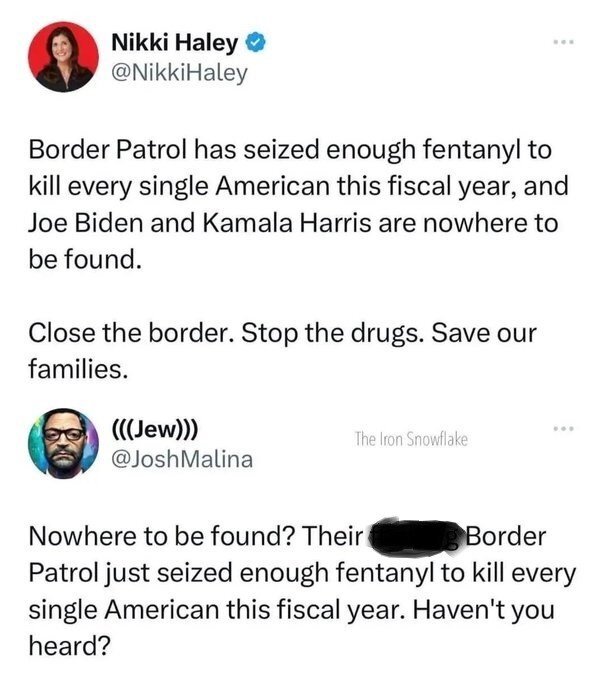View the JoshMalina avatar with glasses
The image size is (605, 680).
tap(63, 443)
